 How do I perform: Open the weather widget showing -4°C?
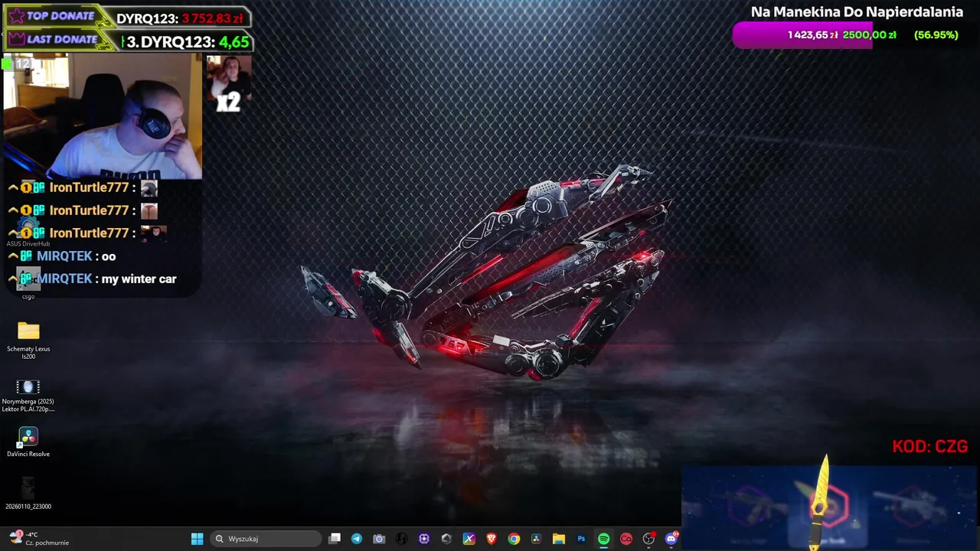click(x=38, y=539)
